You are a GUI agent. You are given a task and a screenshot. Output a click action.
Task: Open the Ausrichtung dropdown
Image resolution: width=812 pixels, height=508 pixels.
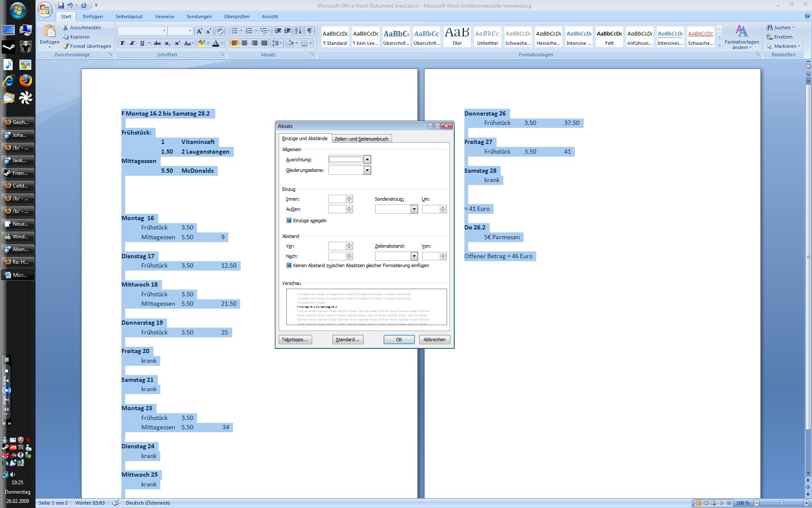[x=367, y=160]
